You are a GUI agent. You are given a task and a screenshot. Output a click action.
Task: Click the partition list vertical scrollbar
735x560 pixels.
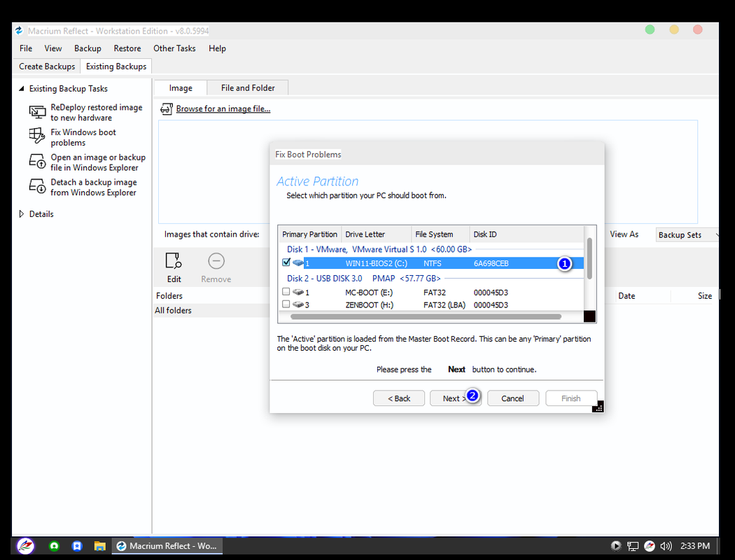point(589,258)
